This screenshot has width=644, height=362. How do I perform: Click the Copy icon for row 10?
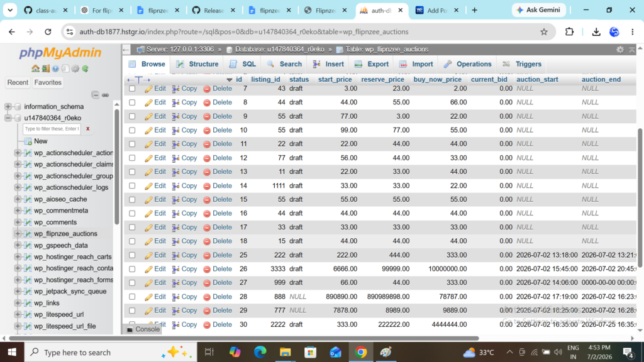[x=176, y=131]
